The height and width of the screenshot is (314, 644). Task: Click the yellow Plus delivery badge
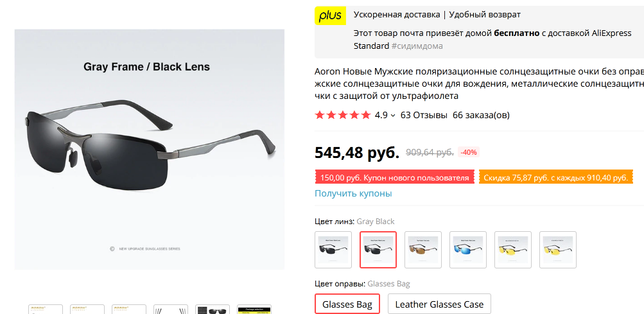(330, 15)
